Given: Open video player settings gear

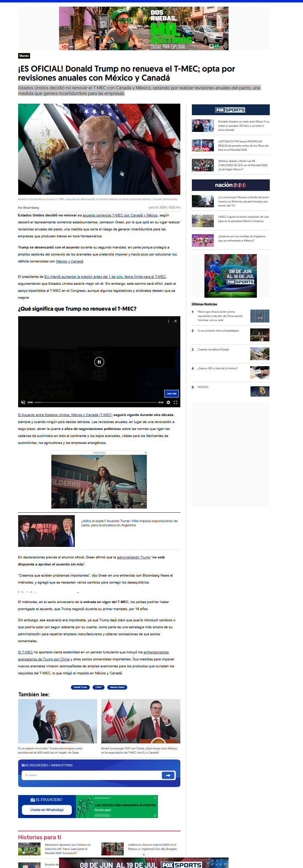Looking at the screenshot, I should [168, 402].
